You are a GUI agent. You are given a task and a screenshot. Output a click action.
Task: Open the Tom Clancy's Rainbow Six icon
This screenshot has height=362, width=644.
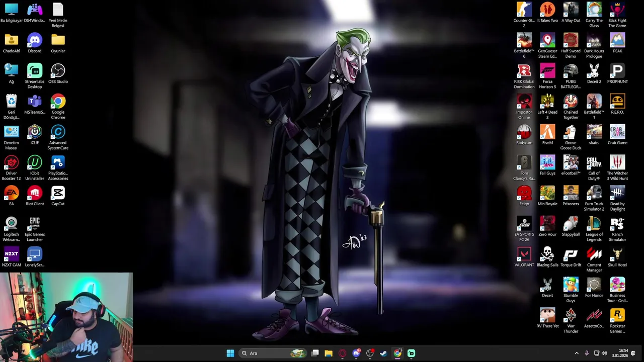[524, 168]
